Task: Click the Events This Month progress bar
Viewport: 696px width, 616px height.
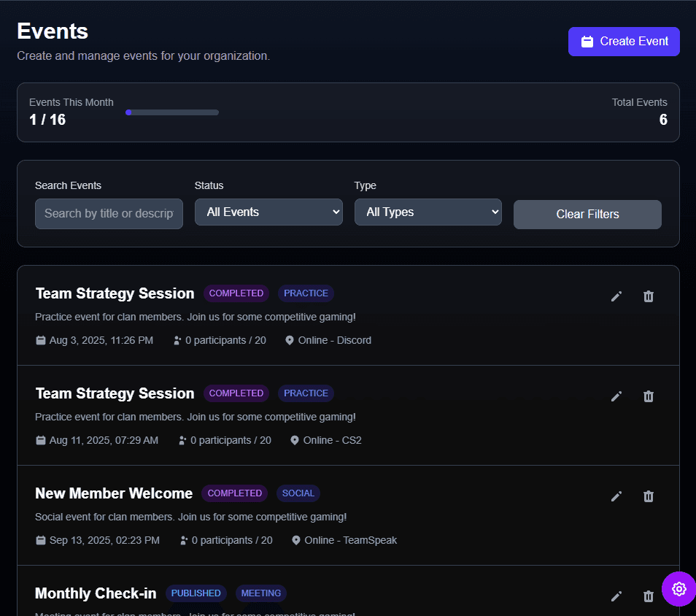Action: [172, 112]
